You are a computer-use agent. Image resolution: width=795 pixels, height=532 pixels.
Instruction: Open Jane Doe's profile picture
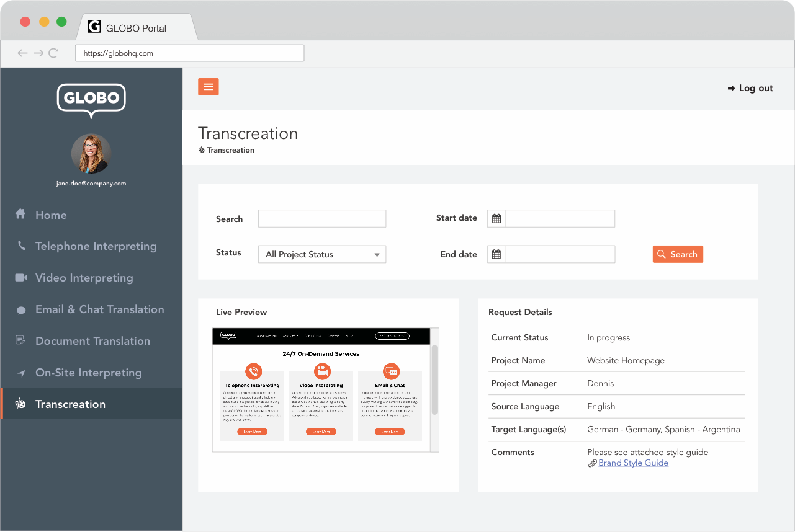91,154
